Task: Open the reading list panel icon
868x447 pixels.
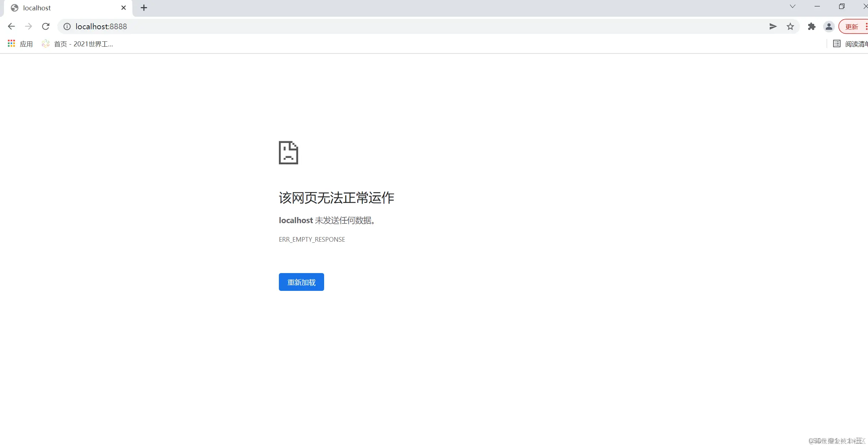Action: click(836, 43)
